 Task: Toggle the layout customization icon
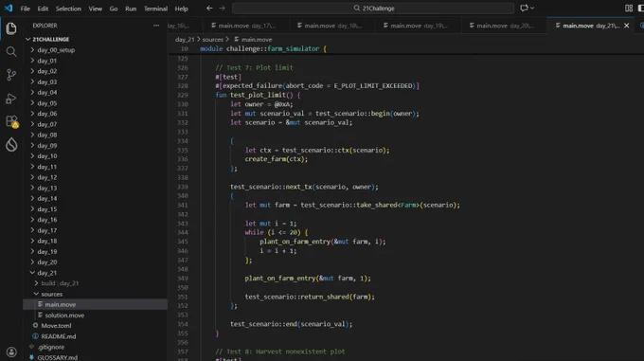click(629, 9)
